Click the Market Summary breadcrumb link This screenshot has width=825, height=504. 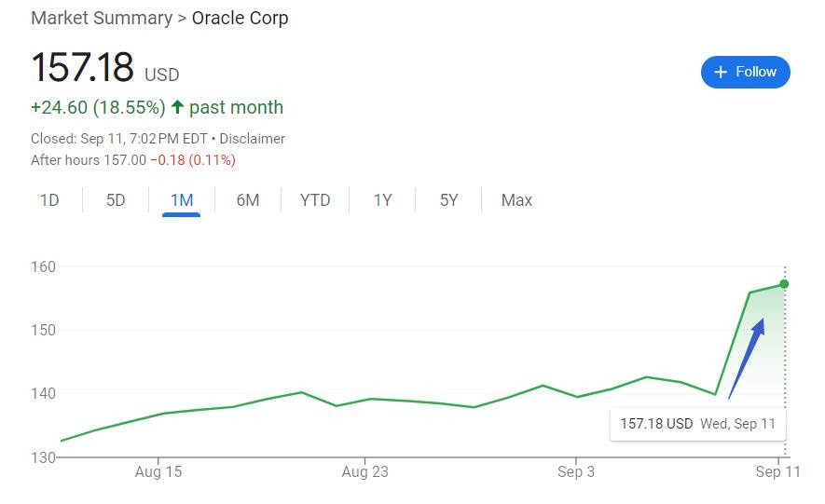pos(101,19)
